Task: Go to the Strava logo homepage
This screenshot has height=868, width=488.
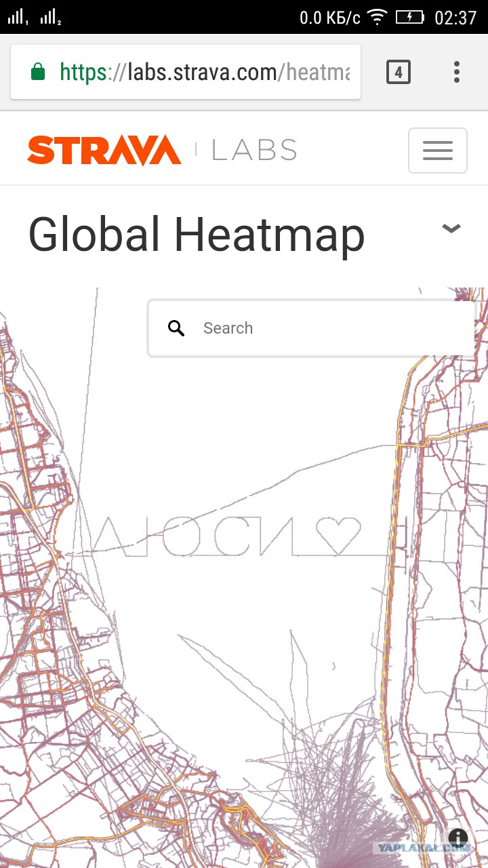Action: tap(104, 151)
